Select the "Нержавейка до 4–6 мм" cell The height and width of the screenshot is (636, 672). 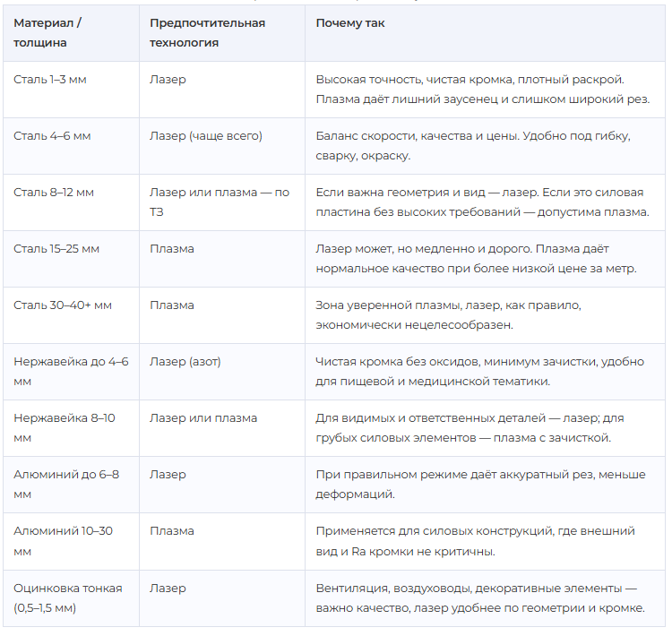pyautogui.click(x=71, y=372)
